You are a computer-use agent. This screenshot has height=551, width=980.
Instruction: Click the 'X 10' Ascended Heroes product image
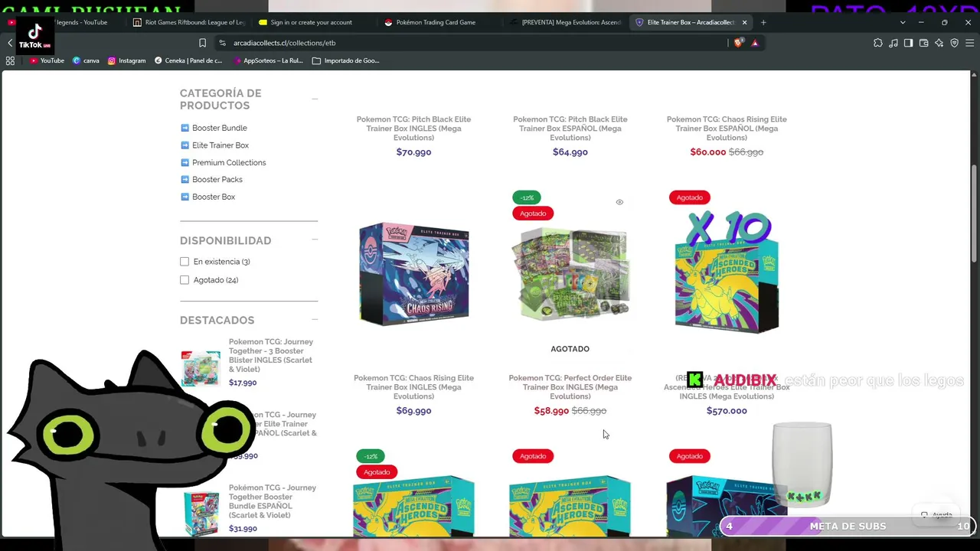pos(727,272)
